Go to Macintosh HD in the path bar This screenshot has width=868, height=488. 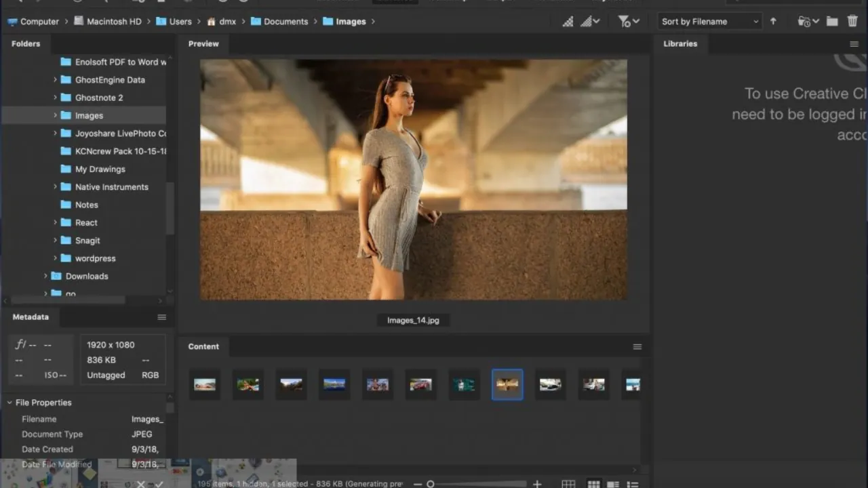tap(114, 22)
